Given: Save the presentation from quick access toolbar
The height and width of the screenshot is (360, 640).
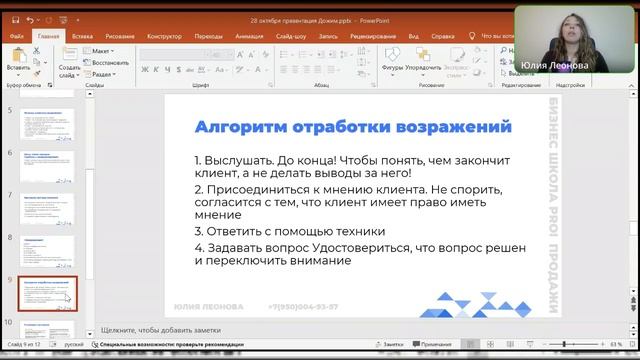Looking at the screenshot, I should click(x=16, y=20).
